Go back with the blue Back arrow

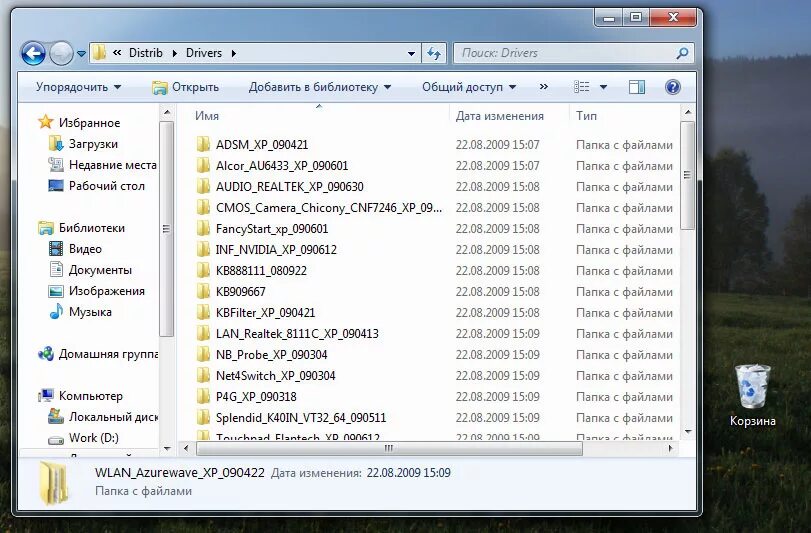33,53
